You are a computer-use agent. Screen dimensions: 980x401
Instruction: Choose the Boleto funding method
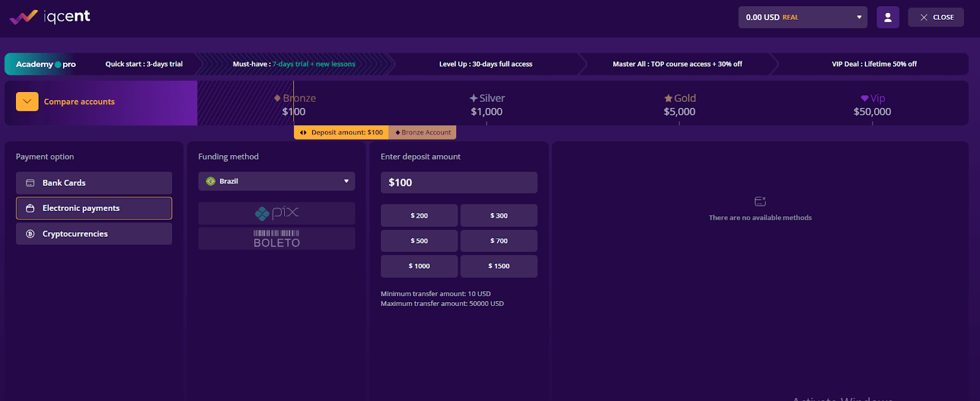click(277, 239)
